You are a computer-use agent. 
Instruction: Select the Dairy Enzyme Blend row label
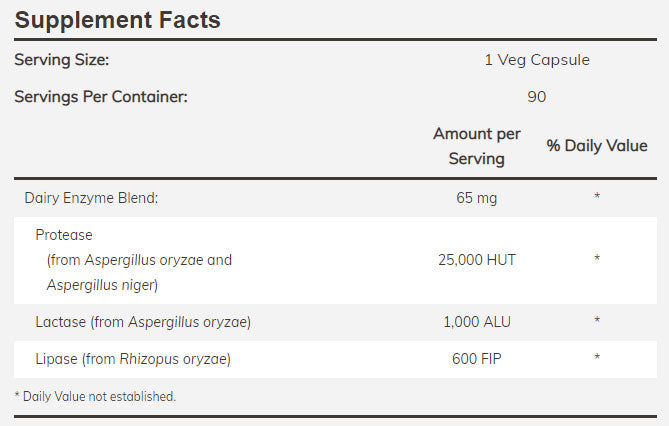pos(91,198)
